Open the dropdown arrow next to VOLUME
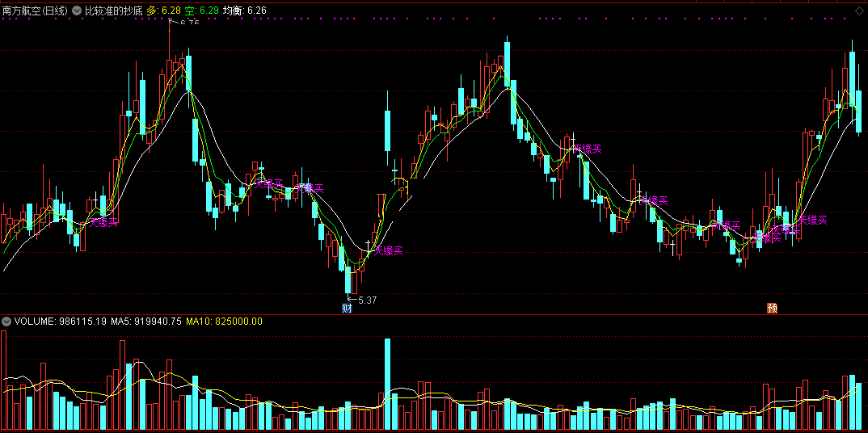The width and height of the screenshot is (868, 433). point(6,321)
